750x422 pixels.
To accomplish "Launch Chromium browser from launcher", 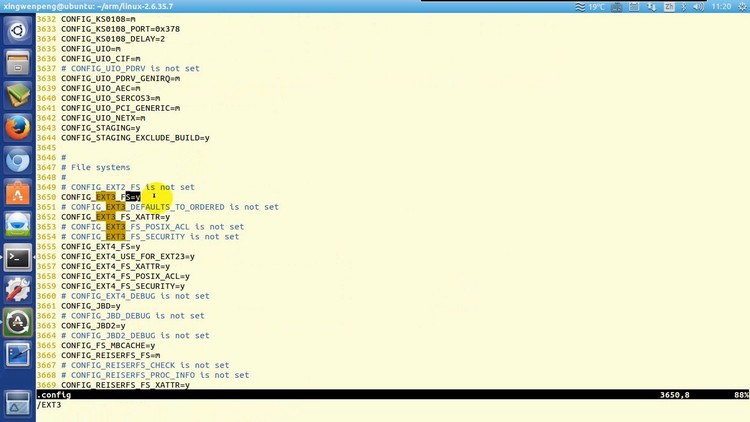I will point(18,161).
